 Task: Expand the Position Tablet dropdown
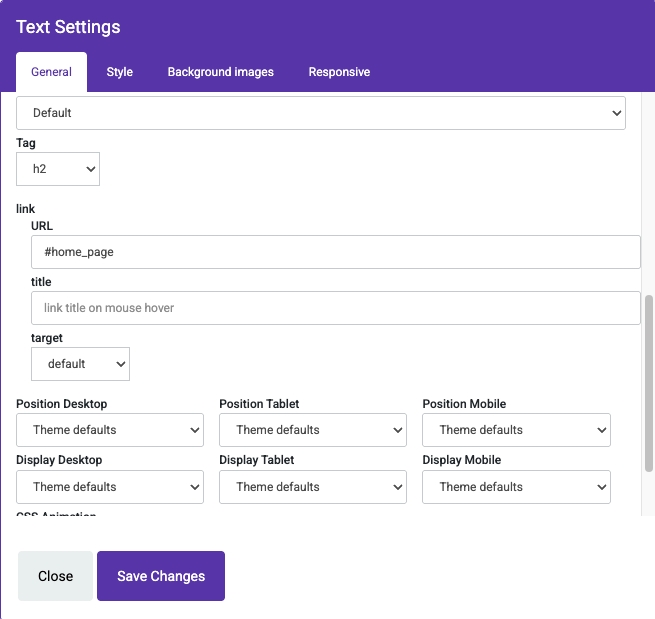point(313,430)
